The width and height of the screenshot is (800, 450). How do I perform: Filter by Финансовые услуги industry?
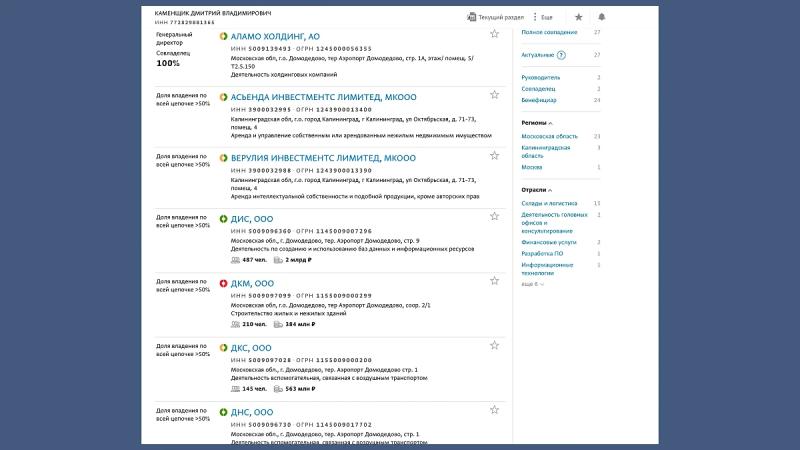pos(548,242)
